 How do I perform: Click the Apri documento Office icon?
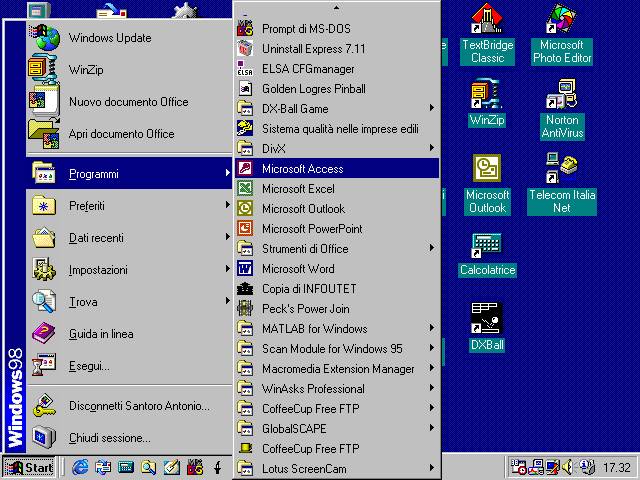click(x=44, y=133)
